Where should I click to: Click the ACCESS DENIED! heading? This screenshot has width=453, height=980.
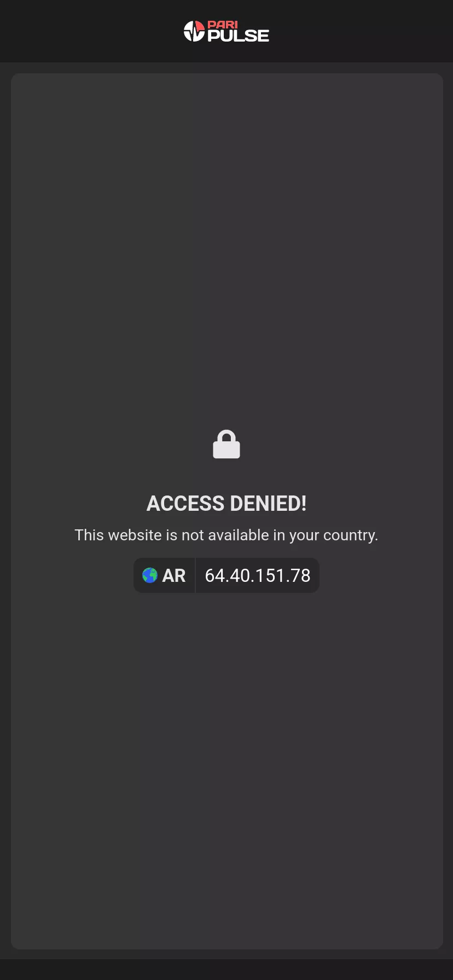pos(226,504)
